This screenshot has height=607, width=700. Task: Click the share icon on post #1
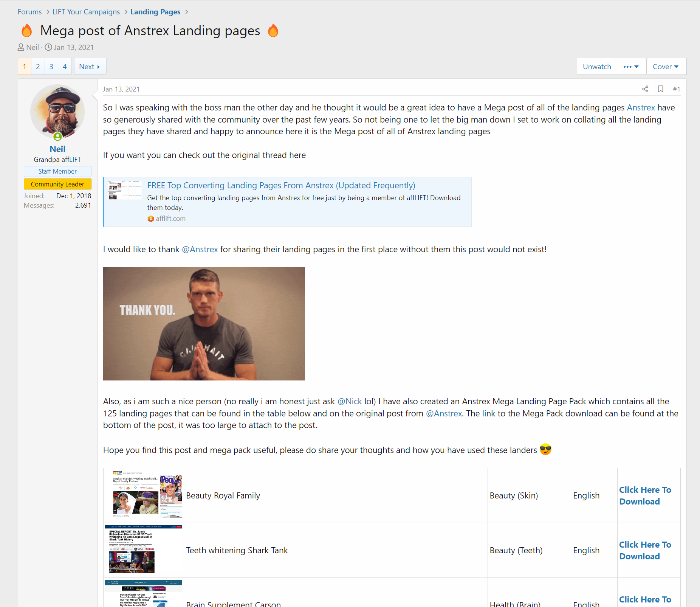pyautogui.click(x=645, y=89)
